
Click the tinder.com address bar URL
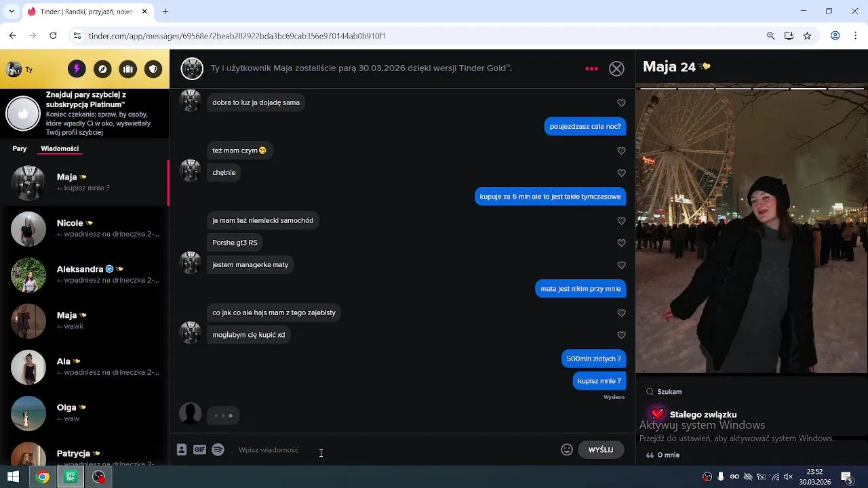[x=237, y=36]
